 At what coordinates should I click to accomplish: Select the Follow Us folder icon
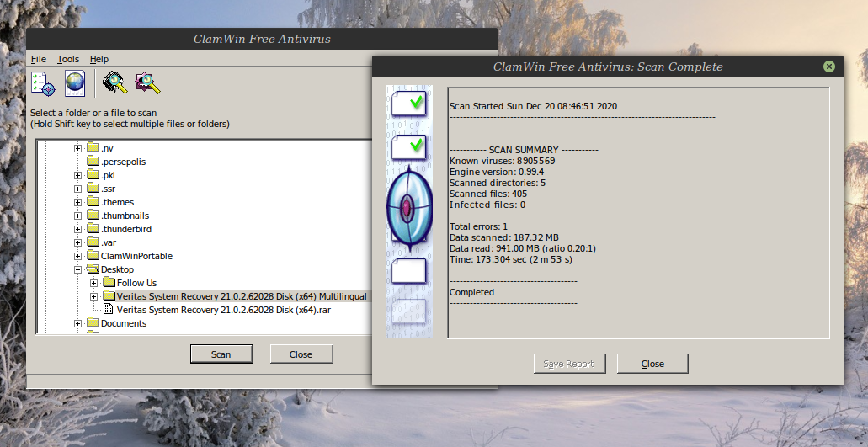coord(109,282)
